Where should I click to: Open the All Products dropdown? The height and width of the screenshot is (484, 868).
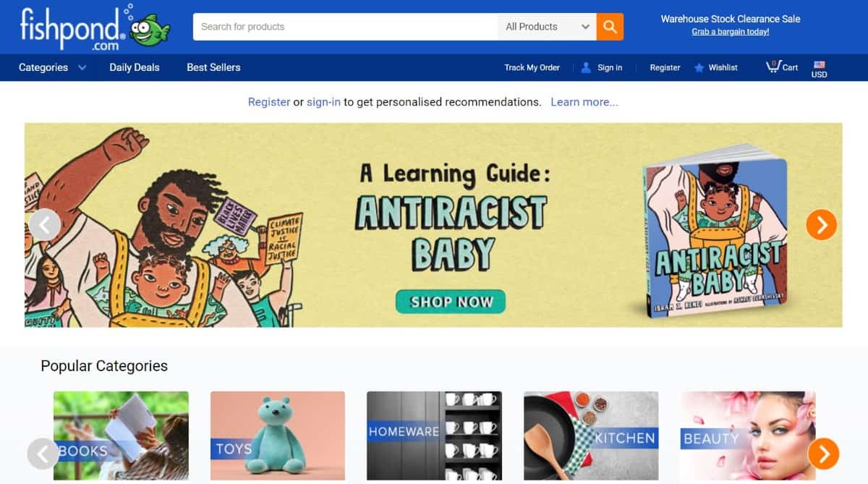(547, 27)
